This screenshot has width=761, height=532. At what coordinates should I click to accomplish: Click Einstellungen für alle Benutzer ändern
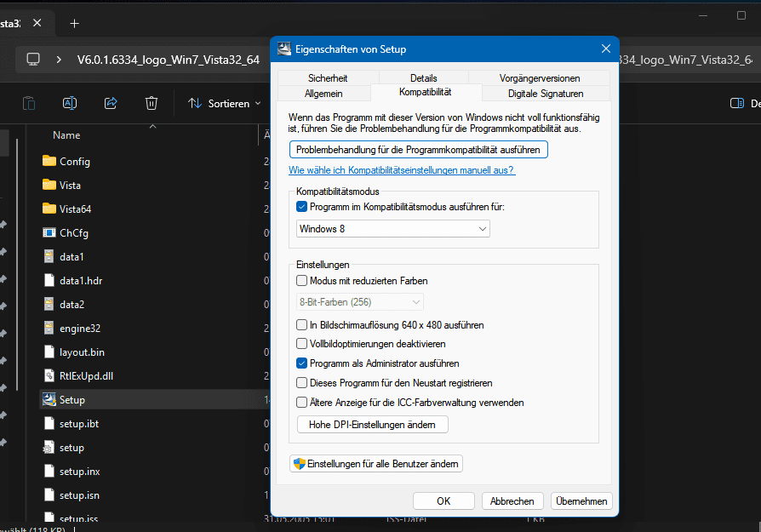point(376,464)
